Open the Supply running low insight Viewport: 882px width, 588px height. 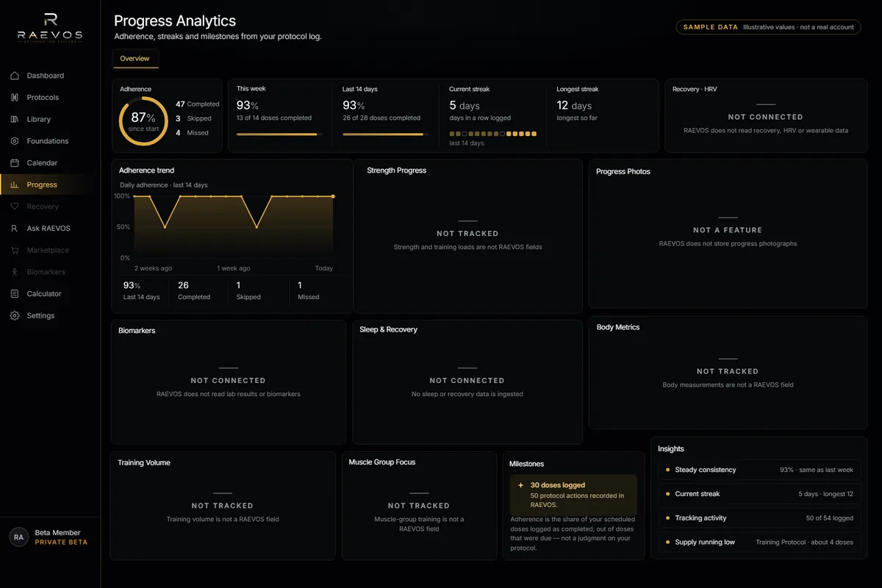tap(758, 542)
